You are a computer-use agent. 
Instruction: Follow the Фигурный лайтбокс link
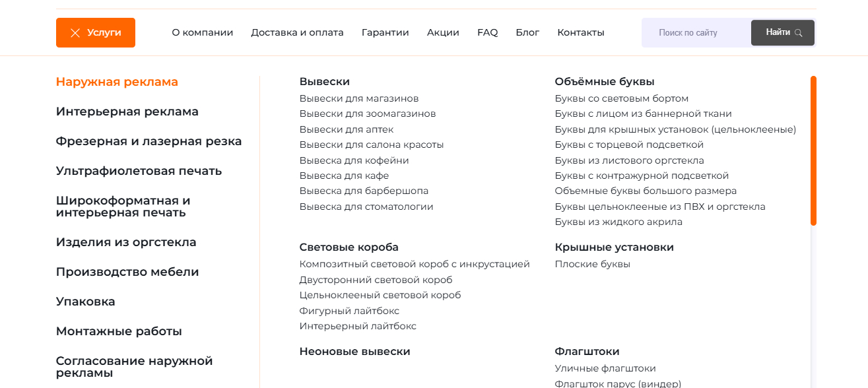coord(349,311)
